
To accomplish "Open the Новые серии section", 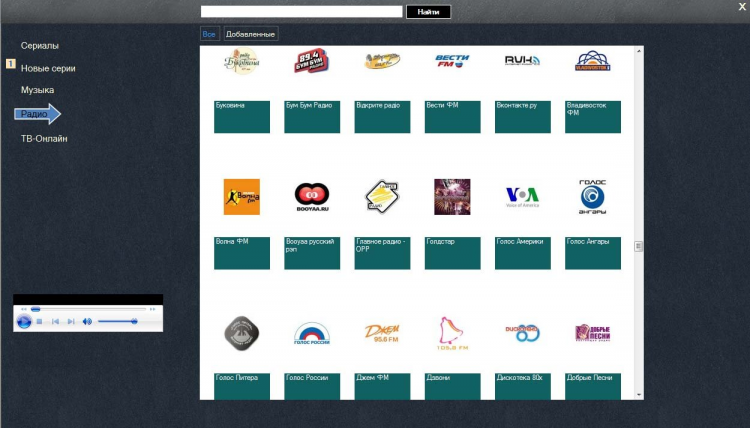I will pos(48,68).
